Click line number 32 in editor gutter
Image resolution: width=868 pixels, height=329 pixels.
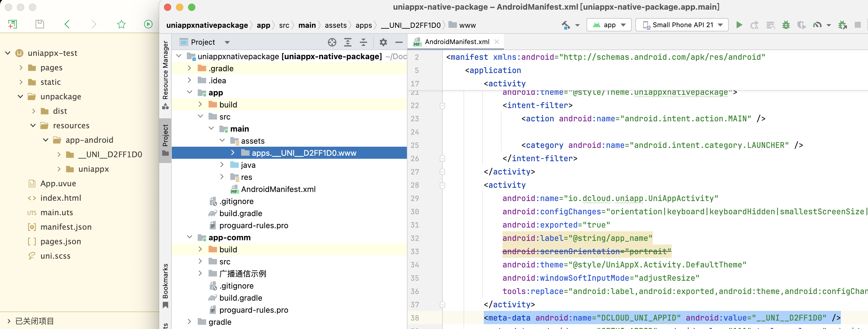coord(415,238)
